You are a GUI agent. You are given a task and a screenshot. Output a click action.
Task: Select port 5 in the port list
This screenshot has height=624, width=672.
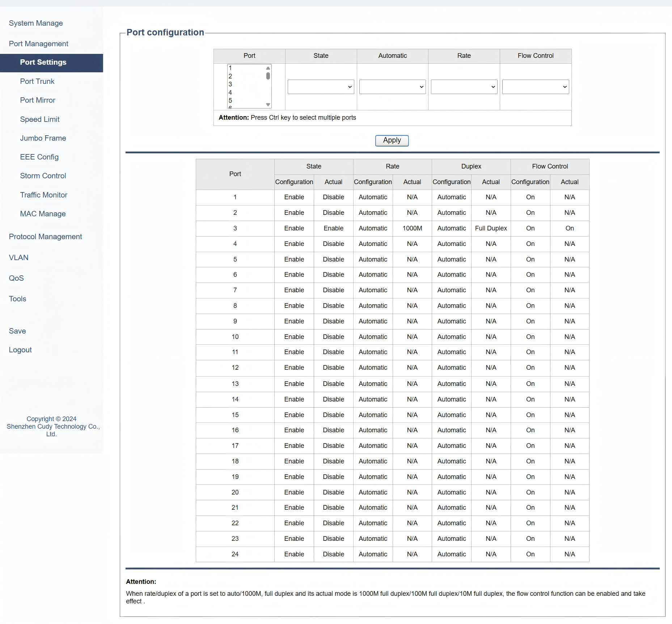point(246,101)
